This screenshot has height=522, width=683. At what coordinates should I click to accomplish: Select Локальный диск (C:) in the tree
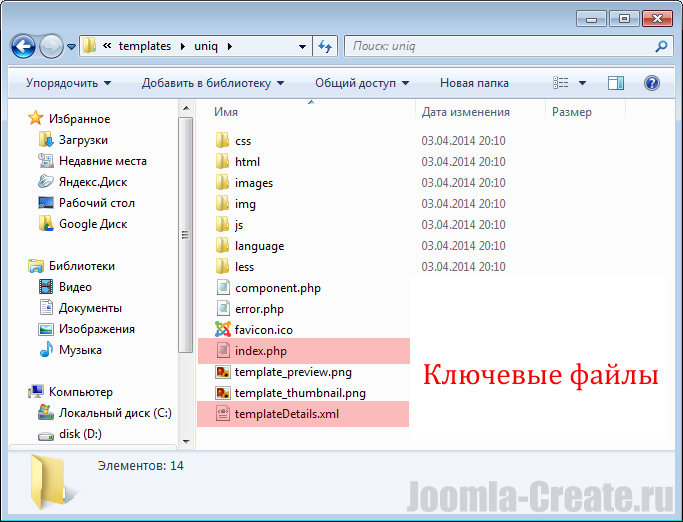pos(115,413)
